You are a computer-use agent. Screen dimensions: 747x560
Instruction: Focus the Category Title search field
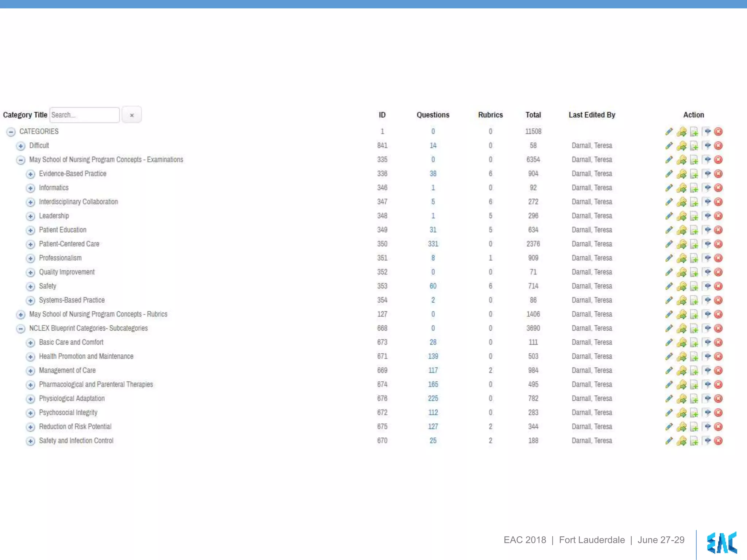[84, 115]
